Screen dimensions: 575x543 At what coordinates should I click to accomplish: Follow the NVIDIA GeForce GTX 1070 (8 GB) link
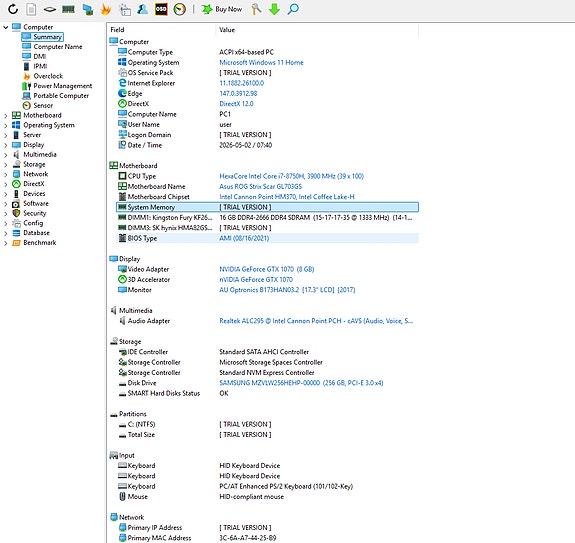click(267, 269)
